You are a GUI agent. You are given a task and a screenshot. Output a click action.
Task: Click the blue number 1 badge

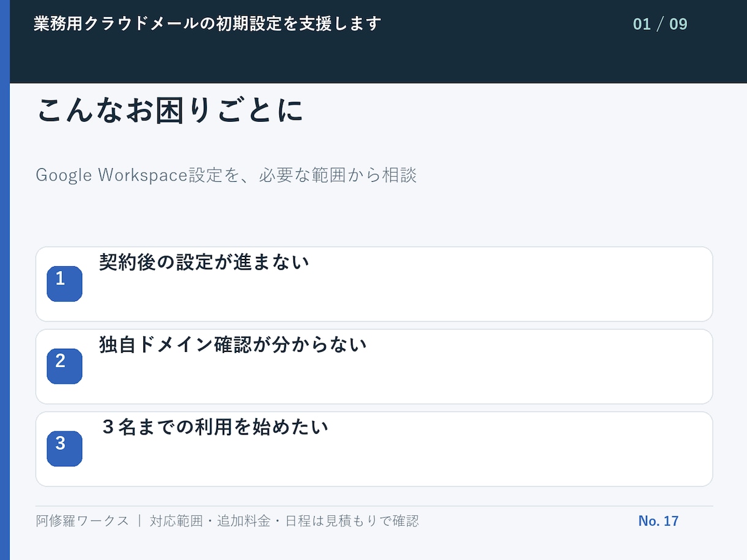64,284
